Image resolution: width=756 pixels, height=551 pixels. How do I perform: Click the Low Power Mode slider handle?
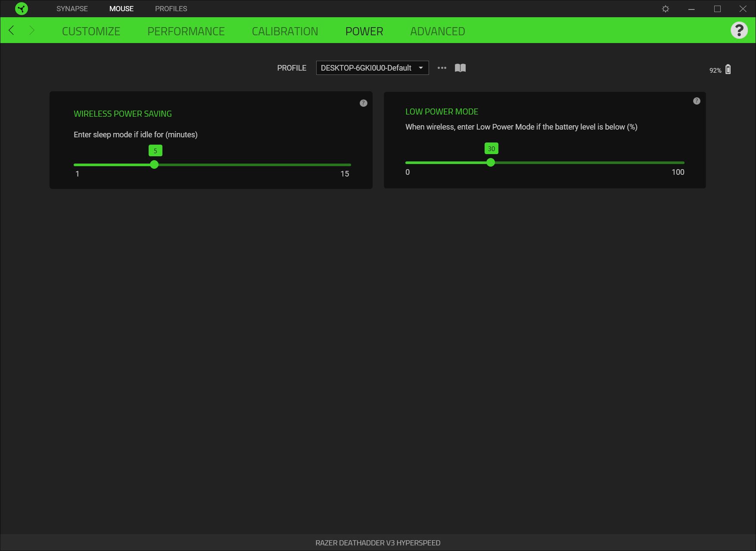[490, 162]
